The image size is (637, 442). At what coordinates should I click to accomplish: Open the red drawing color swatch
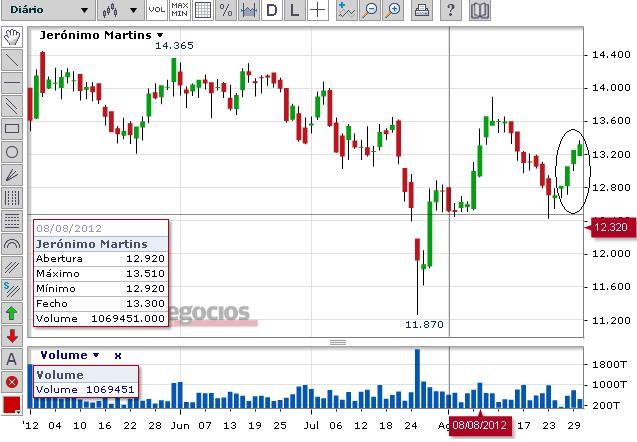[12, 405]
